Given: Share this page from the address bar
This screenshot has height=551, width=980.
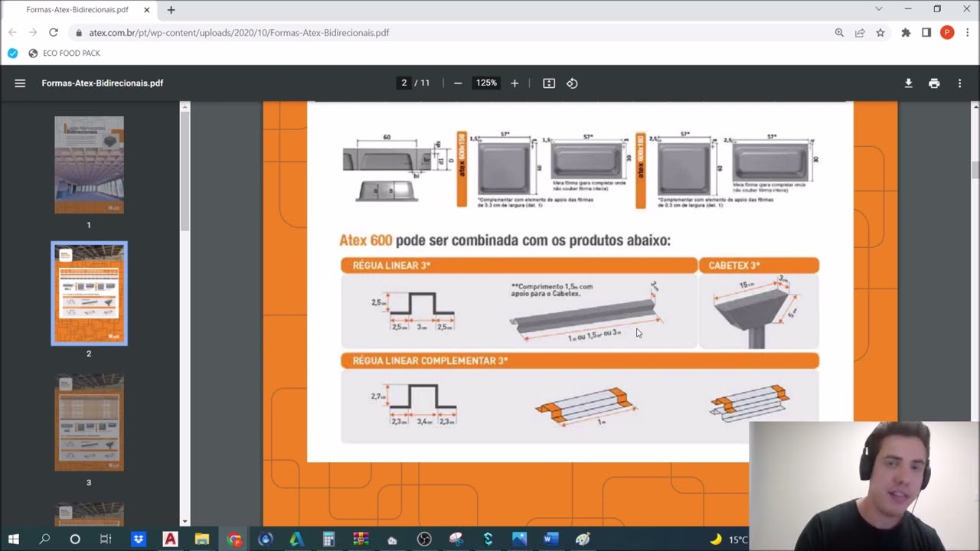Looking at the screenshot, I should (x=860, y=33).
